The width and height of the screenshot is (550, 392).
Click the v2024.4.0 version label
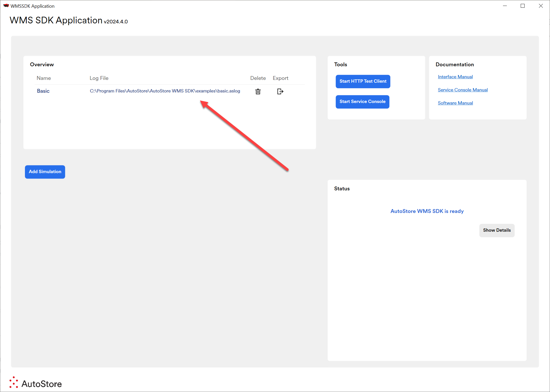(116, 22)
